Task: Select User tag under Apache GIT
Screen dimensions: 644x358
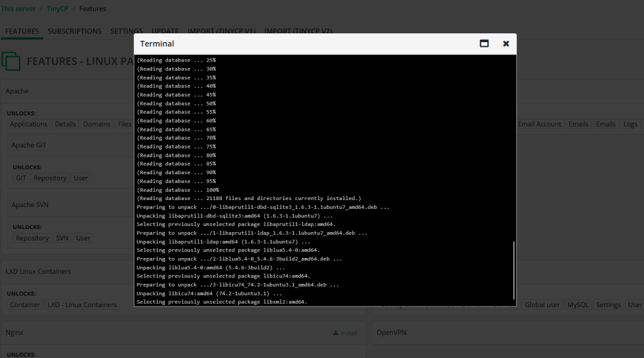Action: coord(81,178)
